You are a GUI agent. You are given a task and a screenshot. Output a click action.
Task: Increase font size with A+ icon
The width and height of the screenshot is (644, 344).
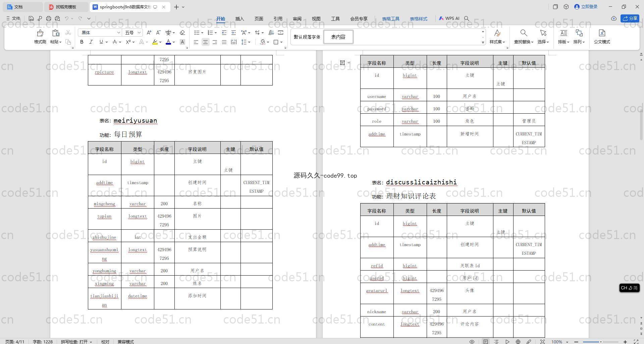click(x=149, y=33)
